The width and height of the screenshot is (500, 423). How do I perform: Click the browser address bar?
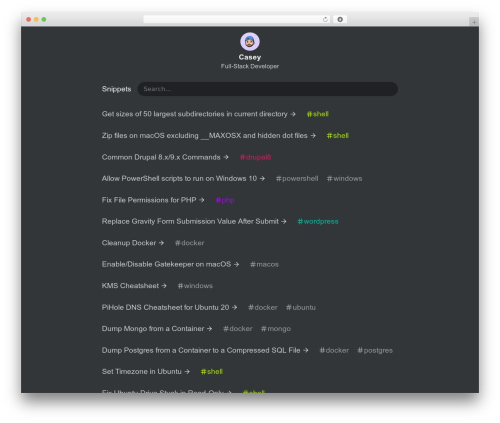point(237,19)
